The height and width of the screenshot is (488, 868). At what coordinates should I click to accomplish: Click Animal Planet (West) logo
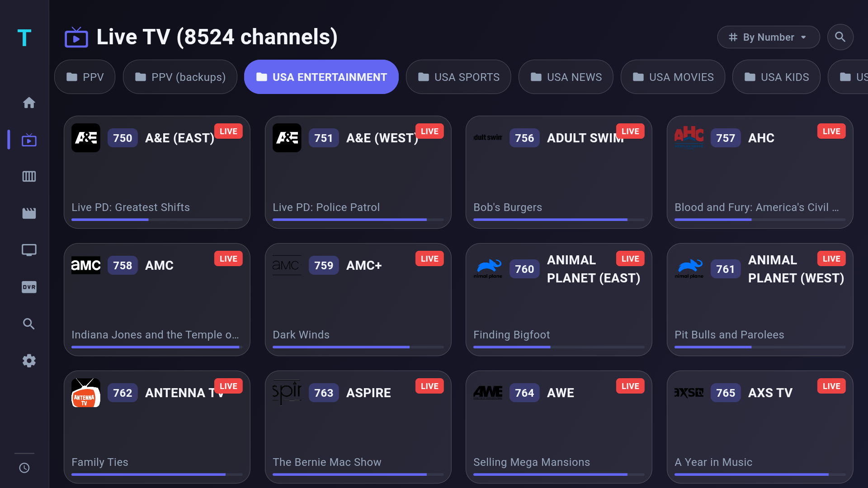tap(689, 269)
